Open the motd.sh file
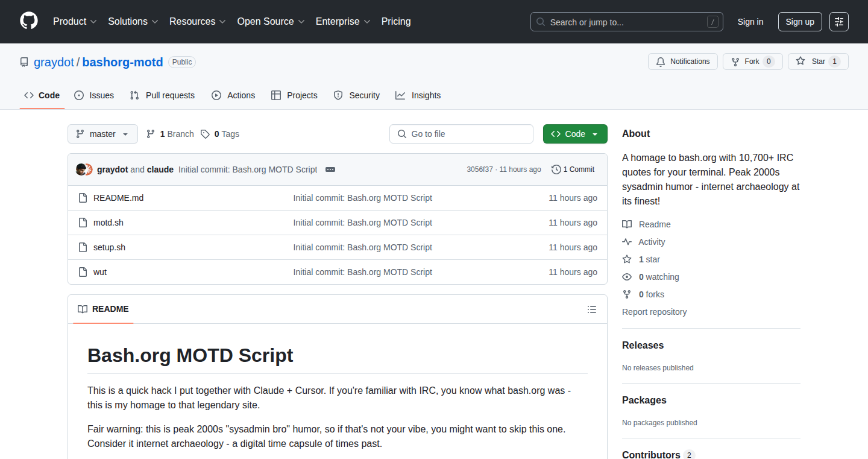Viewport: 868px width, 459px height. 108,223
